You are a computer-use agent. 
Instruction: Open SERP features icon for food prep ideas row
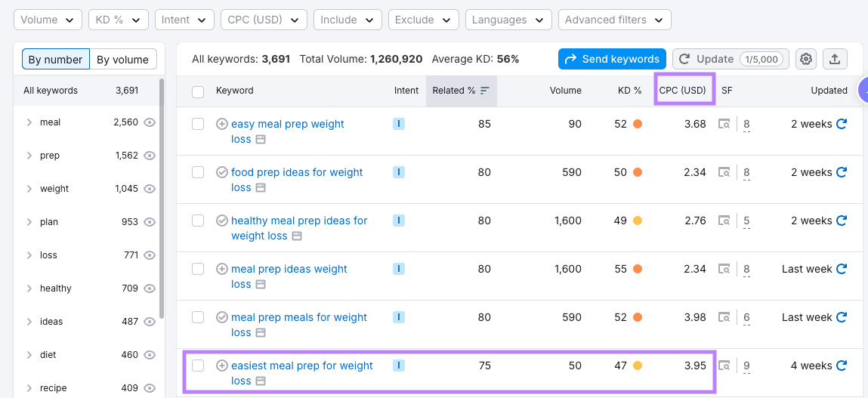tap(724, 172)
